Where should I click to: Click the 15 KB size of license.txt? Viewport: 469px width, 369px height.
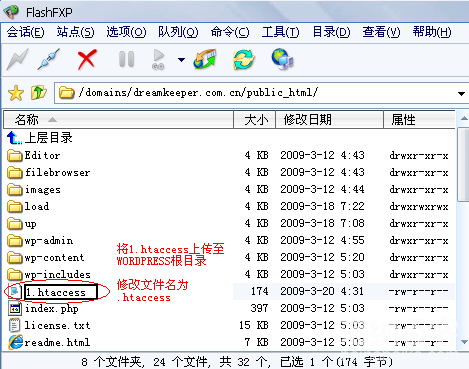tap(254, 325)
